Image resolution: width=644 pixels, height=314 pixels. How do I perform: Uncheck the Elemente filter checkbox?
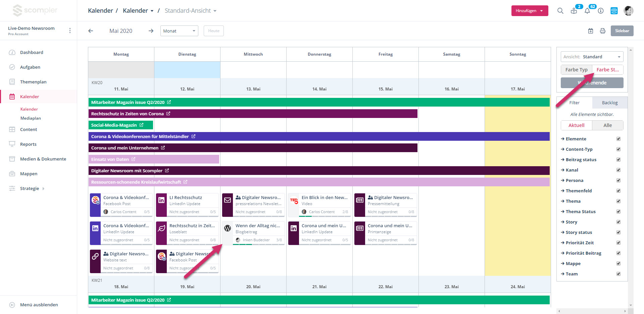[618, 139]
